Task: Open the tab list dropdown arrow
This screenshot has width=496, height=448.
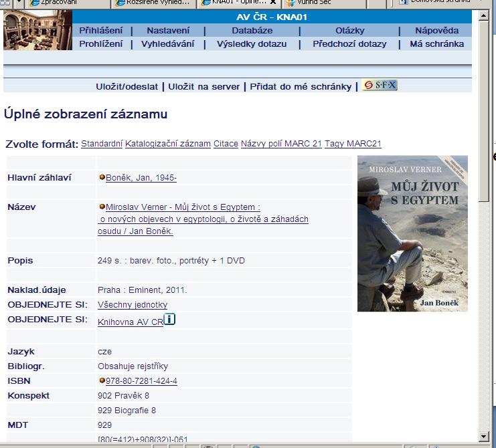Action: tap(19, 2)
